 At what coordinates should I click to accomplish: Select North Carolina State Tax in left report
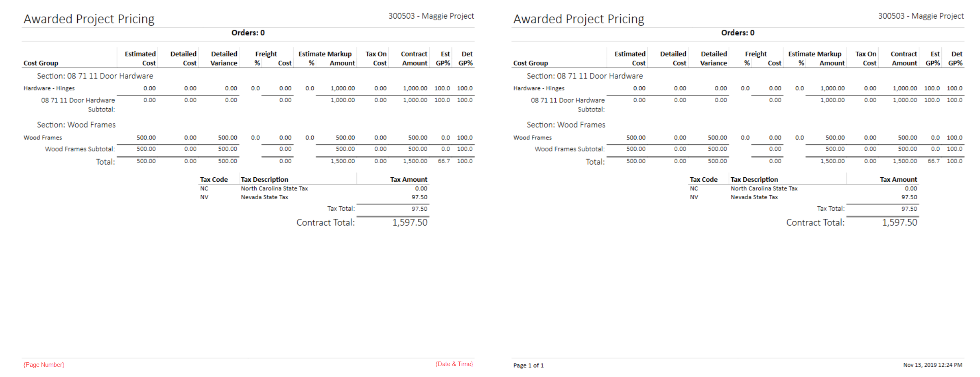pyautogui.click(x=275, y=189)
